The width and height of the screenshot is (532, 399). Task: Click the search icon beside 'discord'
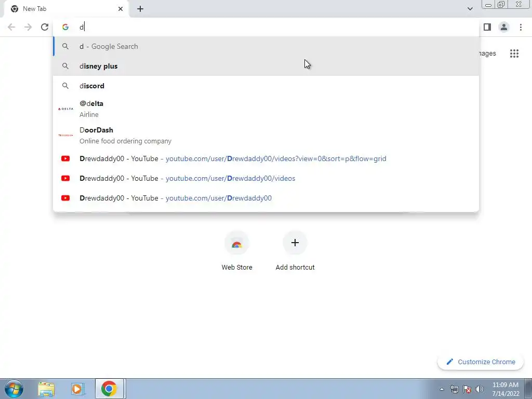coord(65,86)
